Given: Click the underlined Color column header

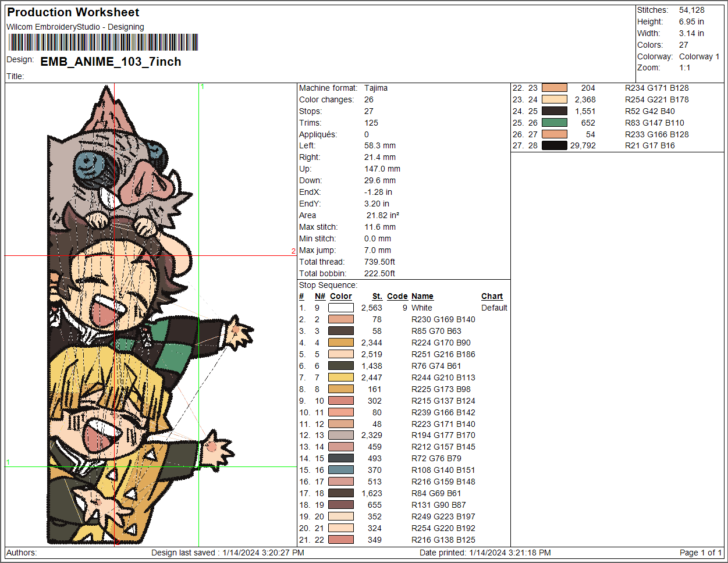Looking at the screenshot, I should click(341, 296).
